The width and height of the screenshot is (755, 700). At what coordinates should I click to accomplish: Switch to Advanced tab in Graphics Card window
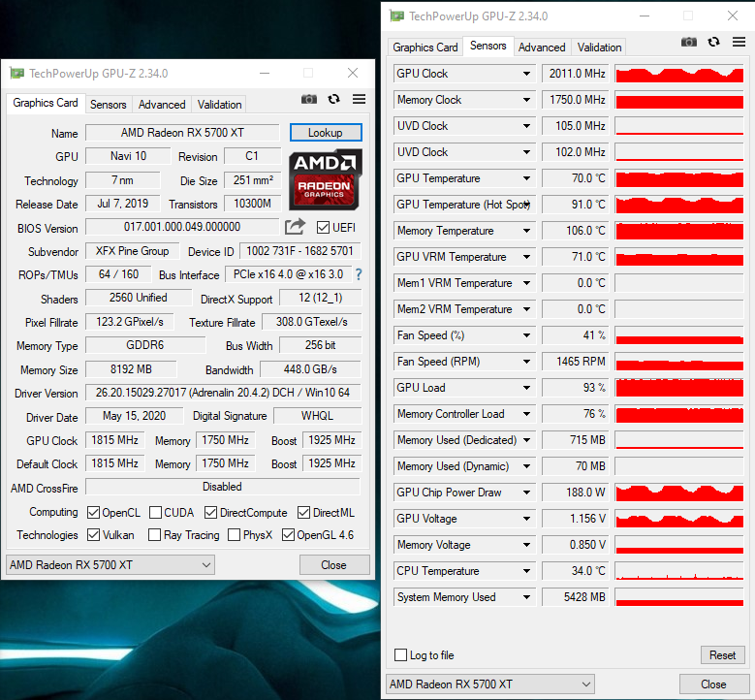(x=162, y=105)
